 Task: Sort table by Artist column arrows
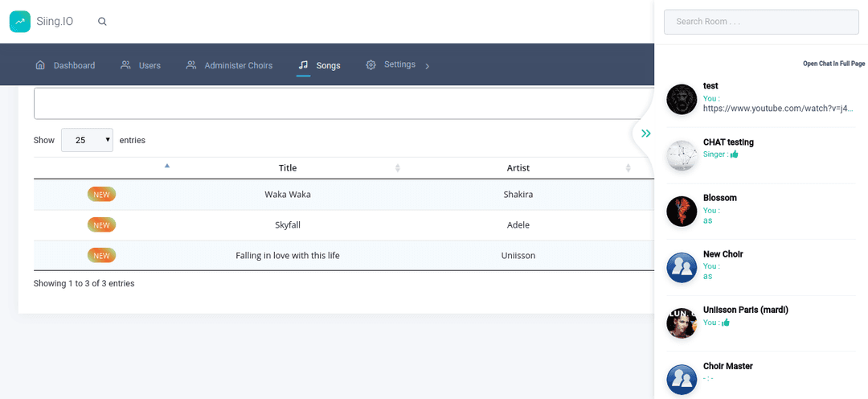(628, 168)
